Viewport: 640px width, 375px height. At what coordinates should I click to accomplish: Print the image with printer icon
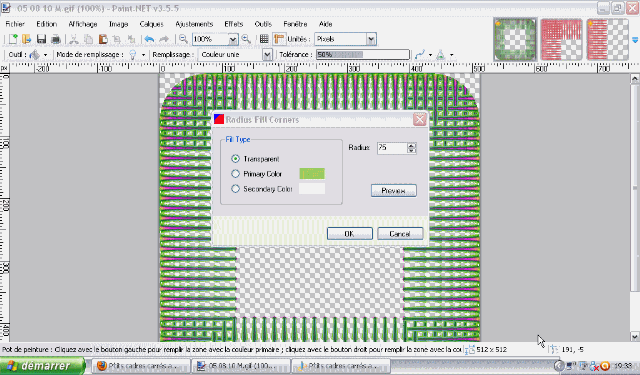[56, 39]
